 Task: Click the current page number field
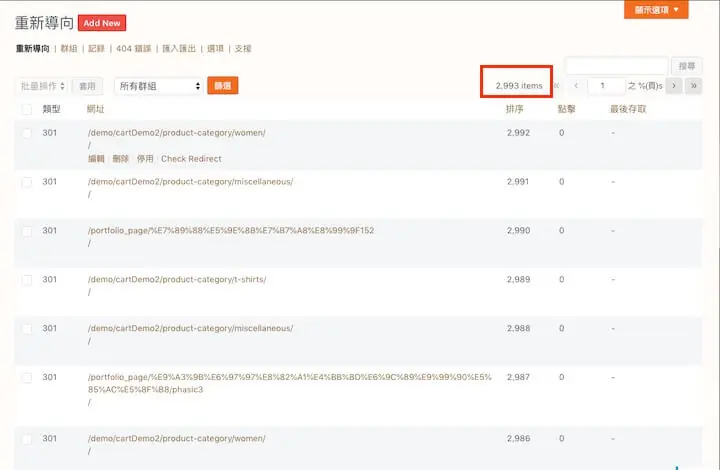606,86
